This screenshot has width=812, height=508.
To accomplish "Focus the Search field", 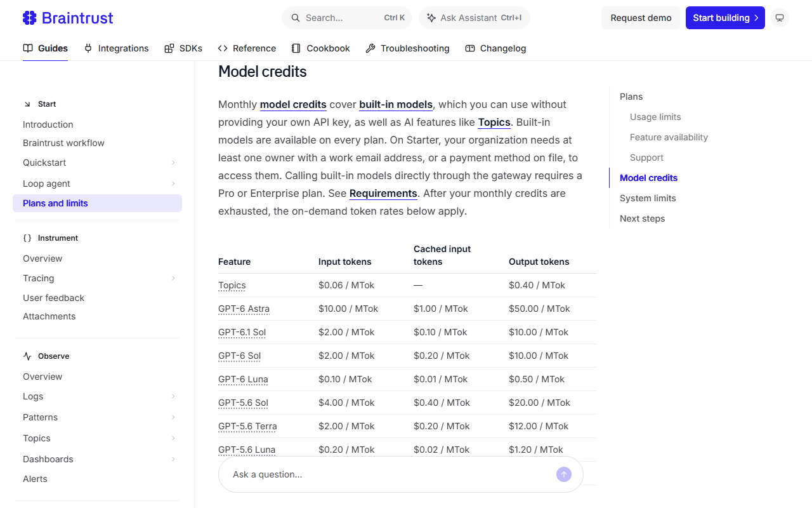I will 347,18.
